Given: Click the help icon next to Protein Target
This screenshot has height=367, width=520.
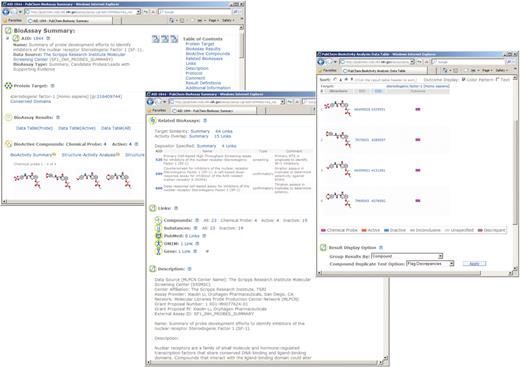Looking at the screenshot, I should 52,86.
